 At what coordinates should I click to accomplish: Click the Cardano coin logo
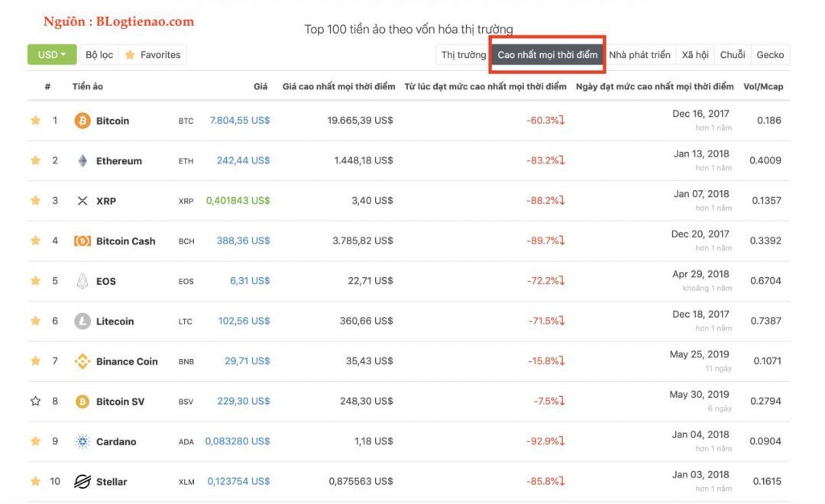pos(82,441)
